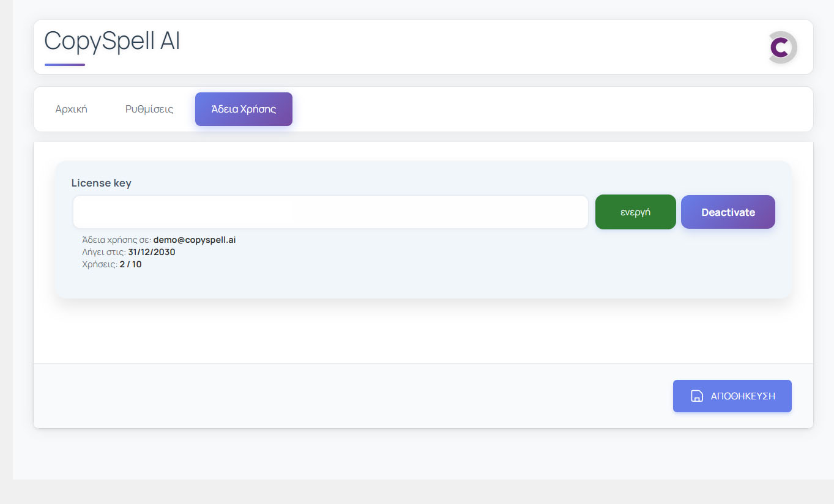
Task: Click the CopySpell AI page title
Action: [x=113, y=41]
